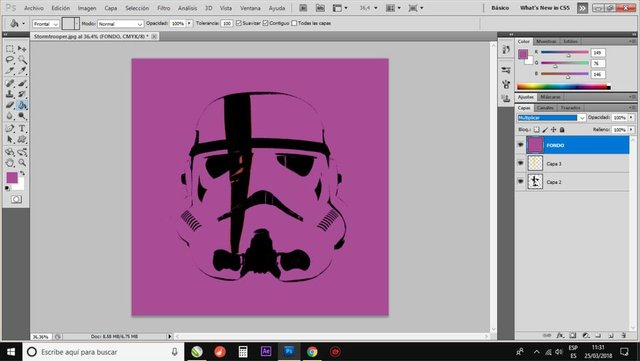Select the Clone Stamp tool
The image size is (640, 361).
click(10, 94)
